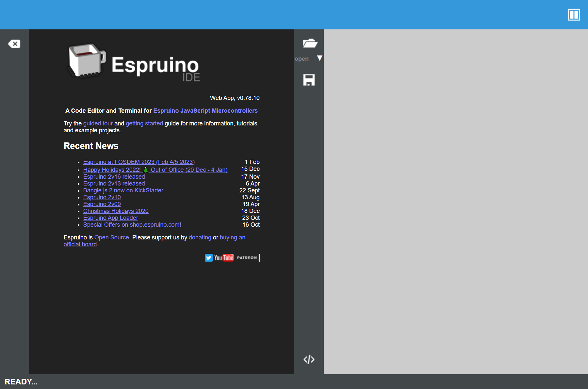Click the Recent News heading
The height and width of the screenshot is (389, 588).
(91, 146)
